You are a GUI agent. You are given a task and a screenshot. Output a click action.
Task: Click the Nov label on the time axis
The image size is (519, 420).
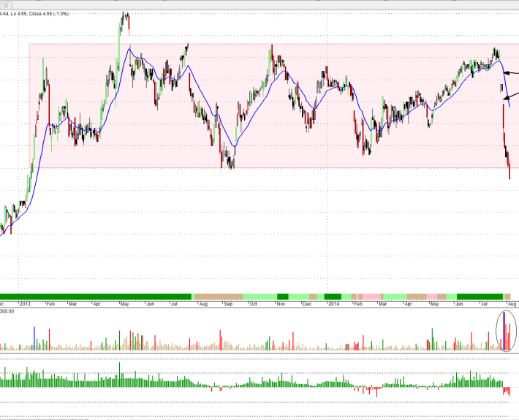[x=281, y=303]
